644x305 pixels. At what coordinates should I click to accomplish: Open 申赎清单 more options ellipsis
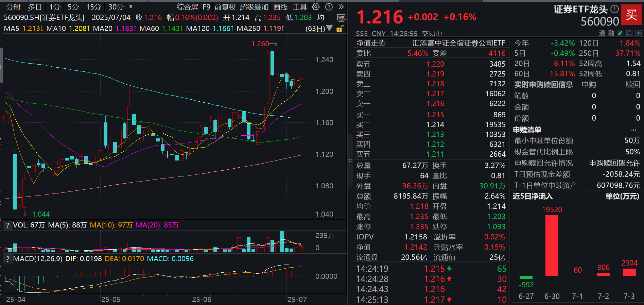[x=633, y=130]
